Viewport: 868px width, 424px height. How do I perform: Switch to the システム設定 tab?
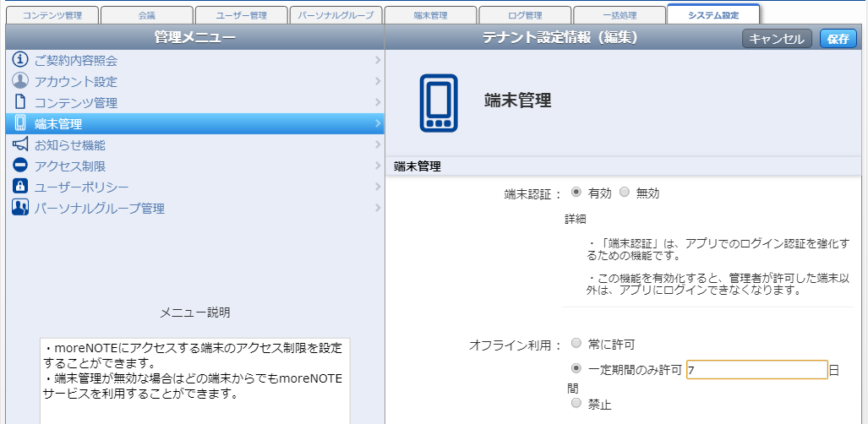tap(713, 14)
